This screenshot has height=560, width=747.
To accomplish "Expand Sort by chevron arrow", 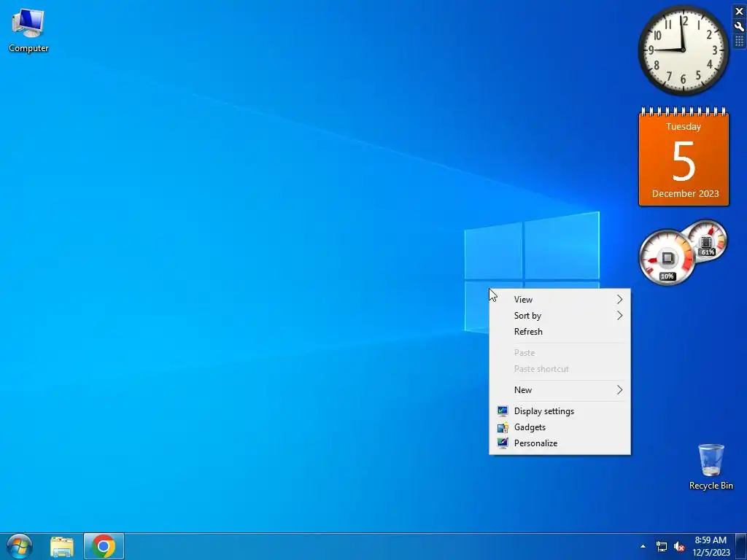I will coord(619,315).
